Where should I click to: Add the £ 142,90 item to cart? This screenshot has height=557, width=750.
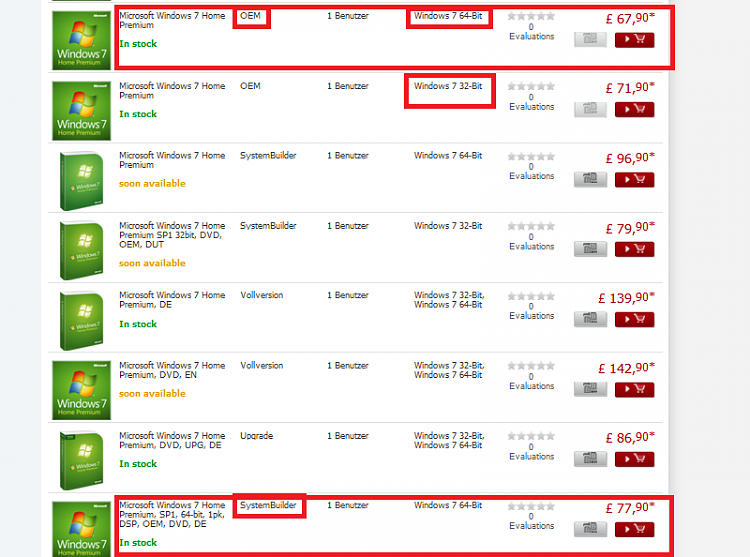[634, 389]
